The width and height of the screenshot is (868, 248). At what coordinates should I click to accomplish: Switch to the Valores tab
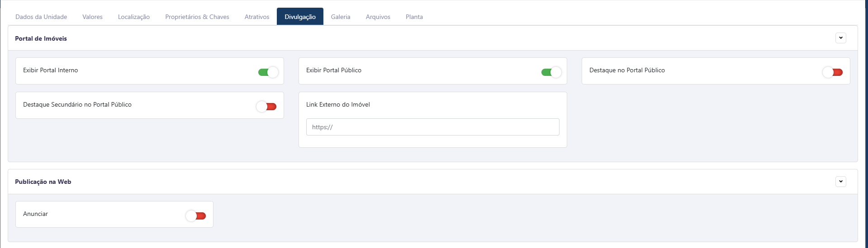(92, 17)
